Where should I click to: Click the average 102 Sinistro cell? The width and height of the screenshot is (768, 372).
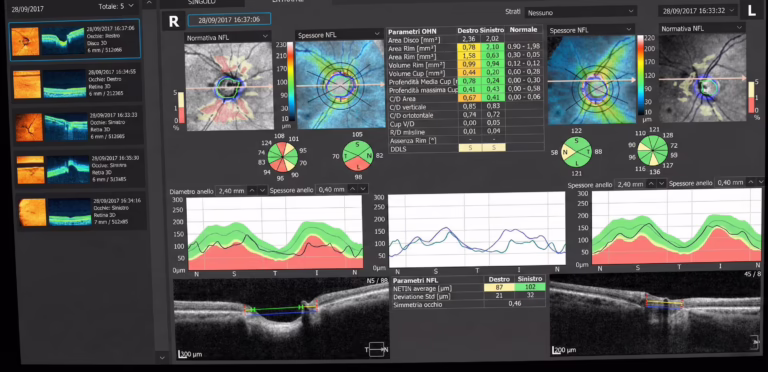coord(530,287)
